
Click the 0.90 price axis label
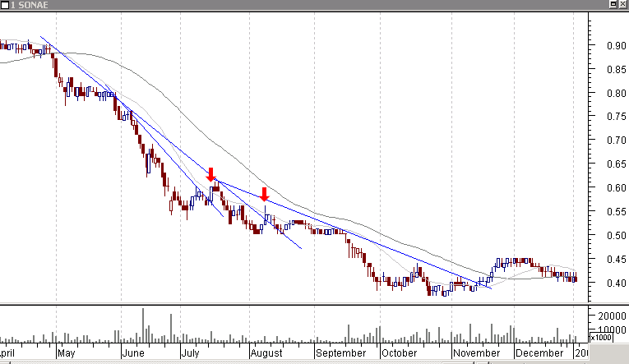click(x=616, y=46)
